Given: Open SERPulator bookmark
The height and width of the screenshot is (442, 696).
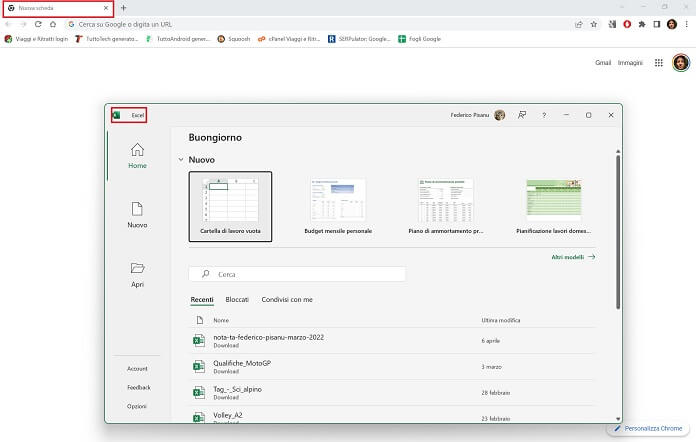Looking at the screenshot, I should (360, 39).
